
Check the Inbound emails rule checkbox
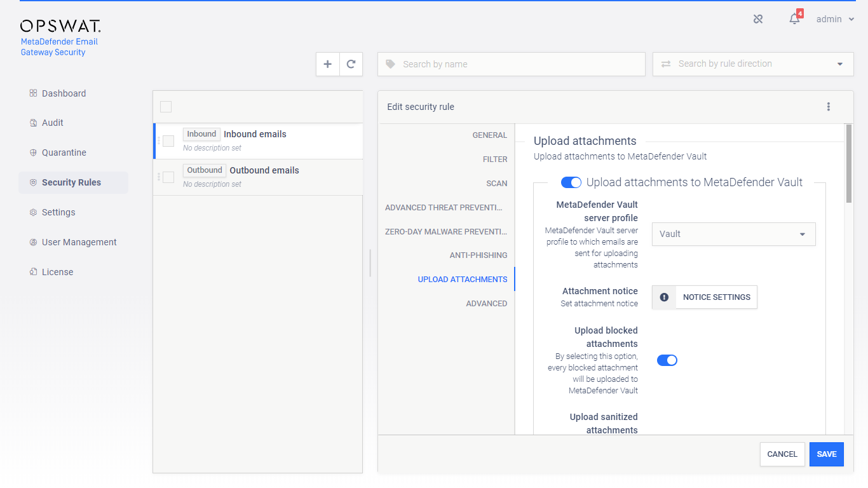168,141
